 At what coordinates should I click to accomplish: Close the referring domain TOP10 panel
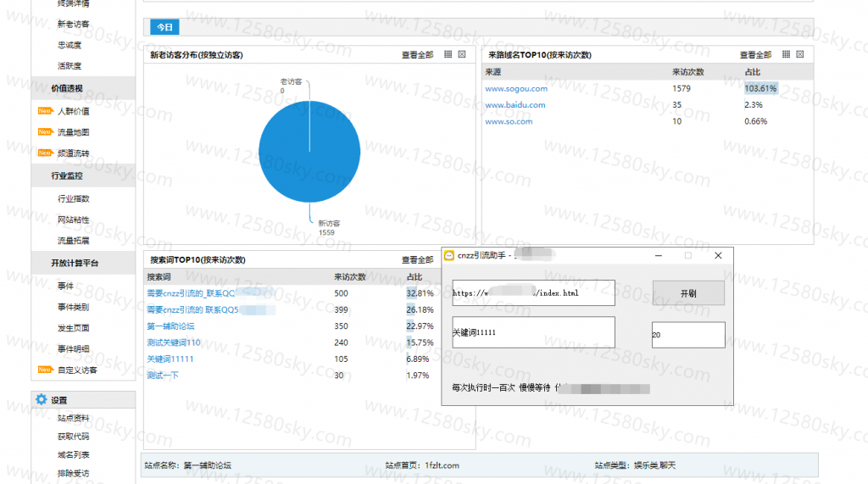click(x=800, y=54)
